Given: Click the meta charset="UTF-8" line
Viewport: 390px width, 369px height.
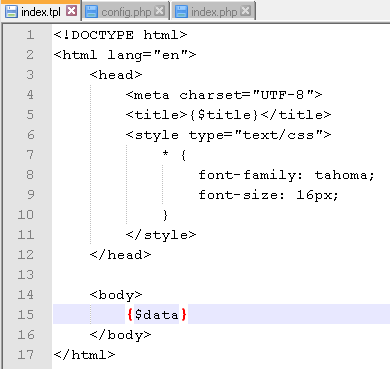Looking at the screenshot, I should (x=224, y=95).
